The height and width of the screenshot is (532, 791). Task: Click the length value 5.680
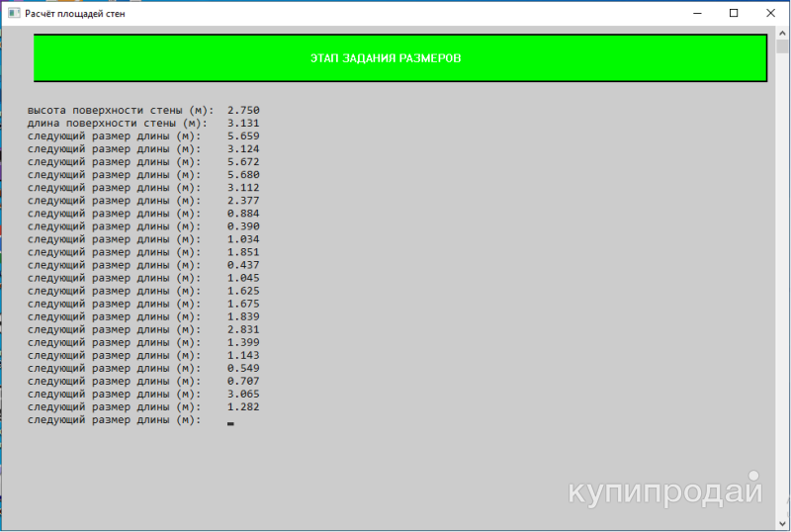tap(243, 174)
